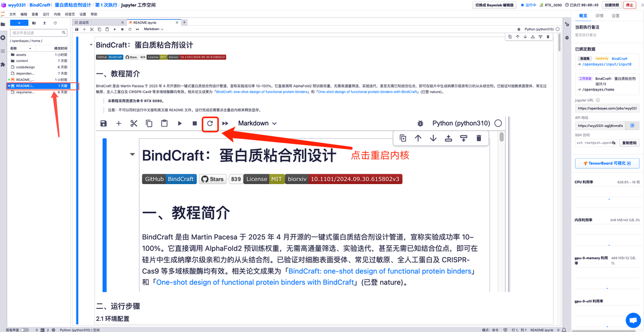Toggle the 简易界面 simple interface switch
Image resolution: width=644 pixels, height=332 pixels.
pos(24,330)
